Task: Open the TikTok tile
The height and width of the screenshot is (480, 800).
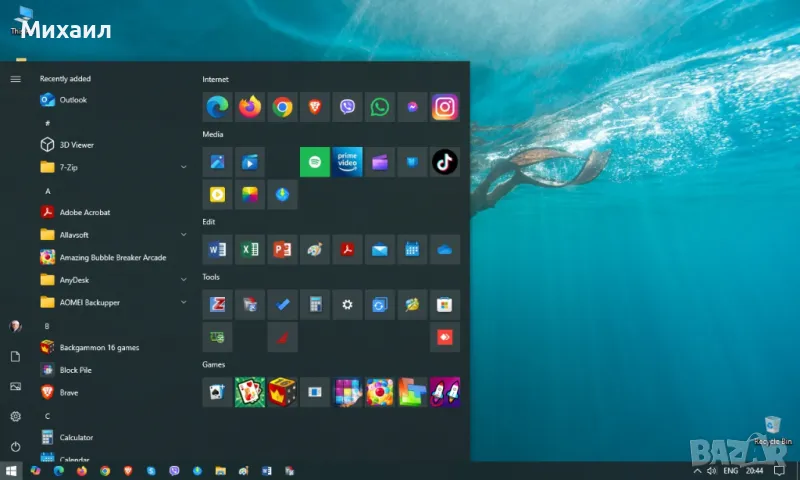Action: 444,161
